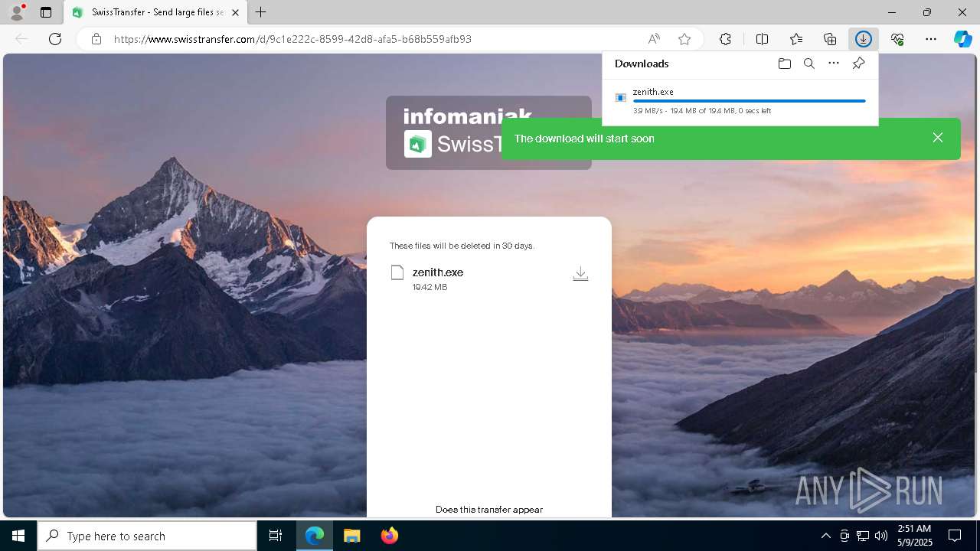Screen dimensions: 980x551
Task: Click the 19.42 MB file size text
Action: click(x=430, y=287)
